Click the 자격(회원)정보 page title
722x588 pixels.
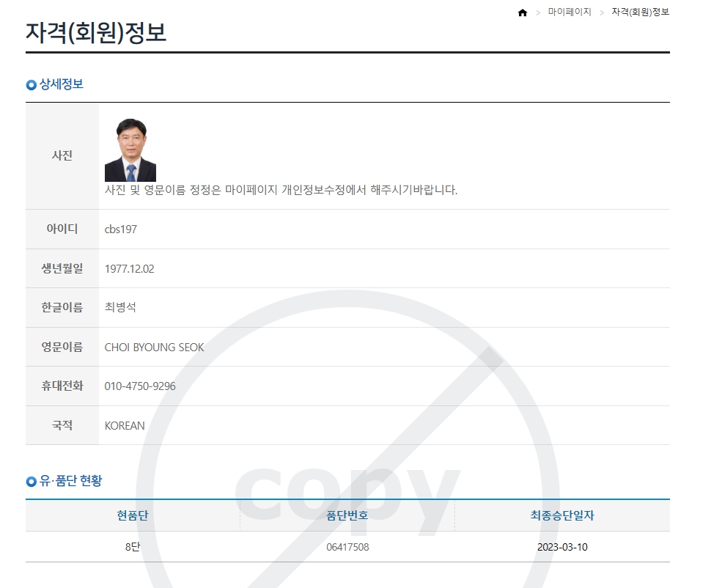tap(96, 33)
